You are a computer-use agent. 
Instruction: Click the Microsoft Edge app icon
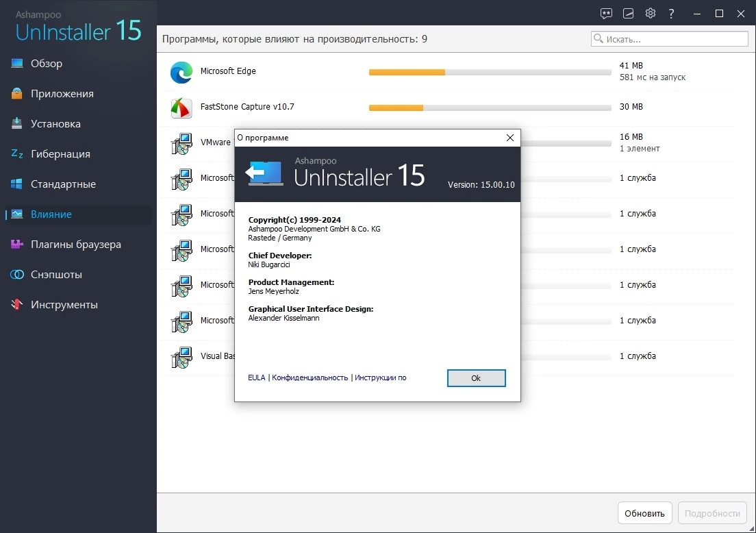181,73
